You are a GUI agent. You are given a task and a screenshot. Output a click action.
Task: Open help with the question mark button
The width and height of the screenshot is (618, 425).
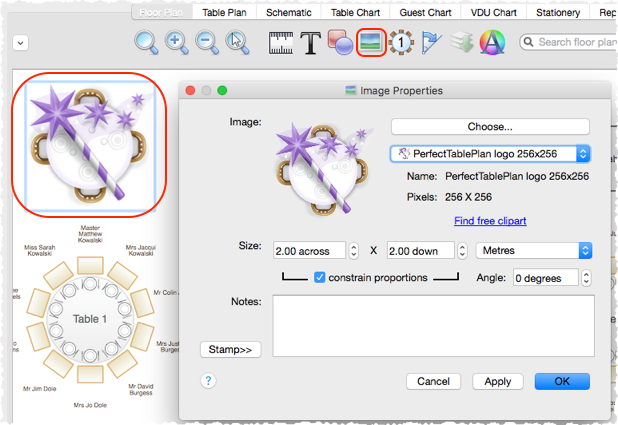coord(208,381)
